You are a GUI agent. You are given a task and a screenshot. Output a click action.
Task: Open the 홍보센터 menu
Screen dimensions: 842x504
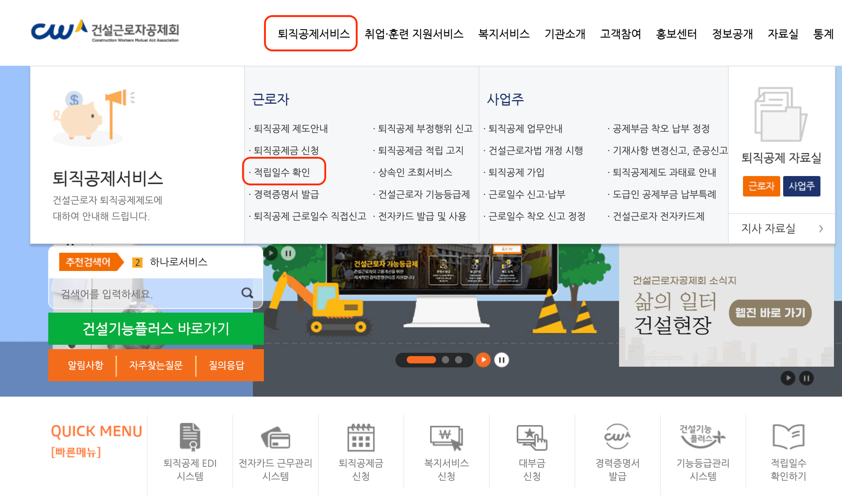click(676, 34)
